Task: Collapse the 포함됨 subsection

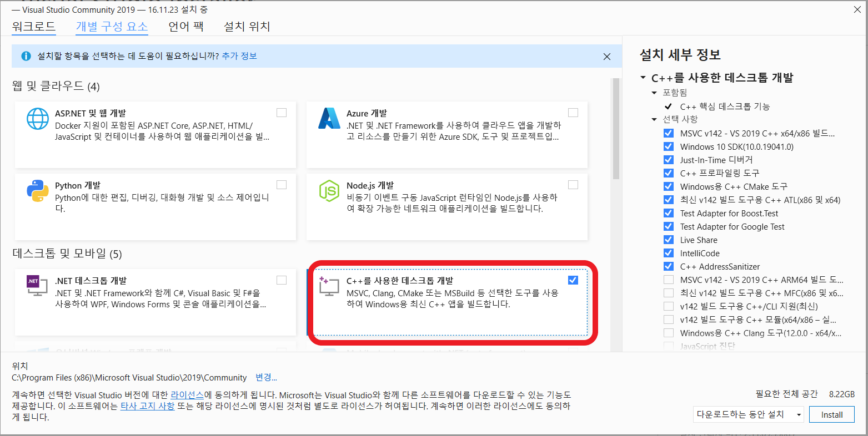Action: click(x=654, y=93)
